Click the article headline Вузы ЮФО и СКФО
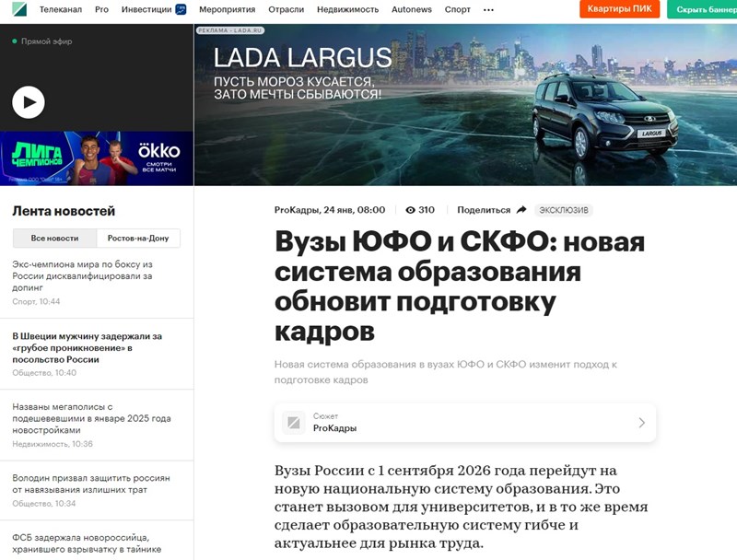Screen dimensions: 737x560 point(460,286)
